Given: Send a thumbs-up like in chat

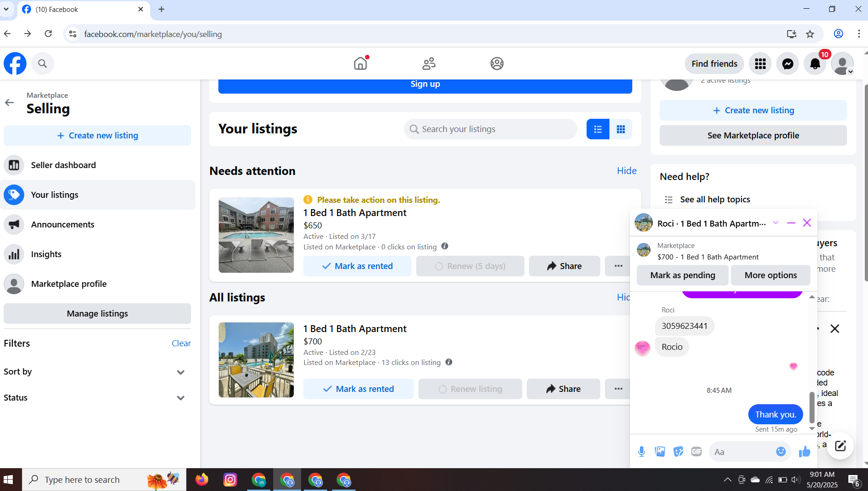Looking at the screenshot, I should click(x=804, y=452).
